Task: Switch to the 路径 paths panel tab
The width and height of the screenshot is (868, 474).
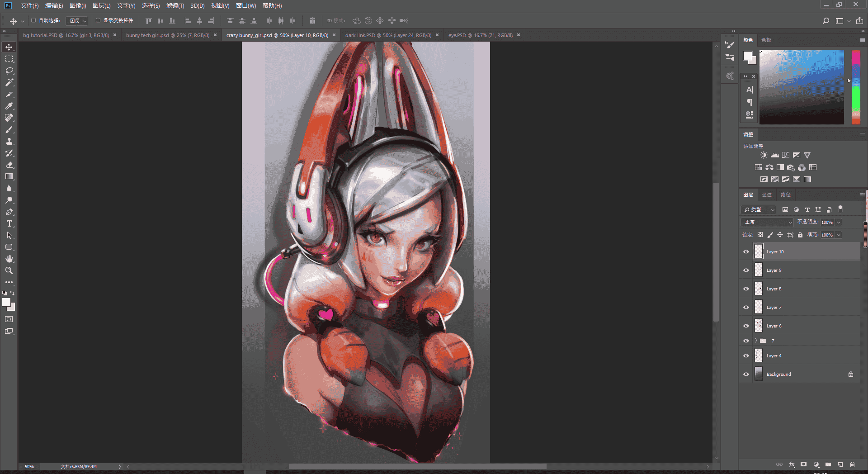Action: tap(786, 195)
